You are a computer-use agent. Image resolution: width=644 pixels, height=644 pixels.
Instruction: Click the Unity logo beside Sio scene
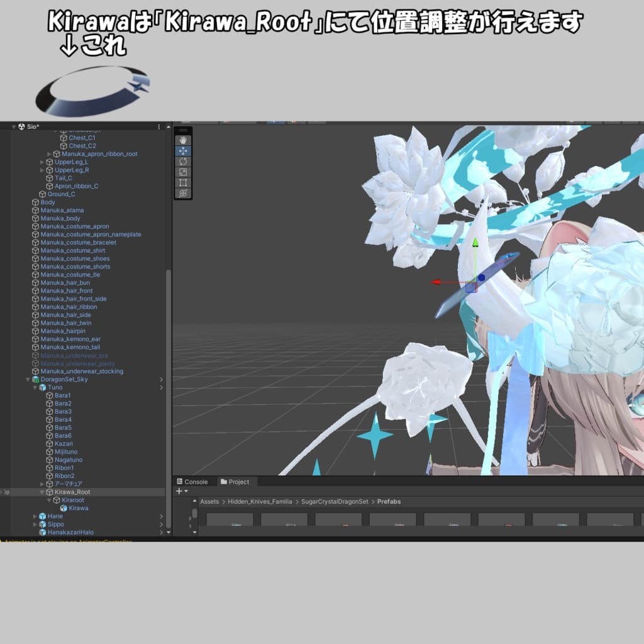21,126
